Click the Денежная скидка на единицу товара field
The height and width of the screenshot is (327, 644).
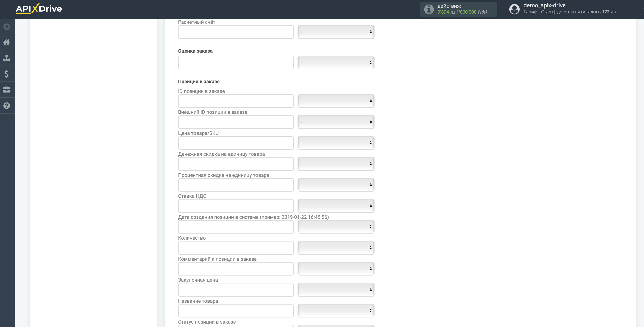pyautogui.click(x=236, y=164)
